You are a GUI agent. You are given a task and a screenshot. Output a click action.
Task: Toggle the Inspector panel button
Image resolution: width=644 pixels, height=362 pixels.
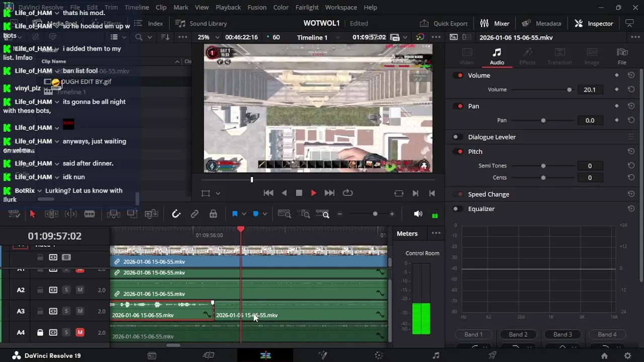coord(594,24)
